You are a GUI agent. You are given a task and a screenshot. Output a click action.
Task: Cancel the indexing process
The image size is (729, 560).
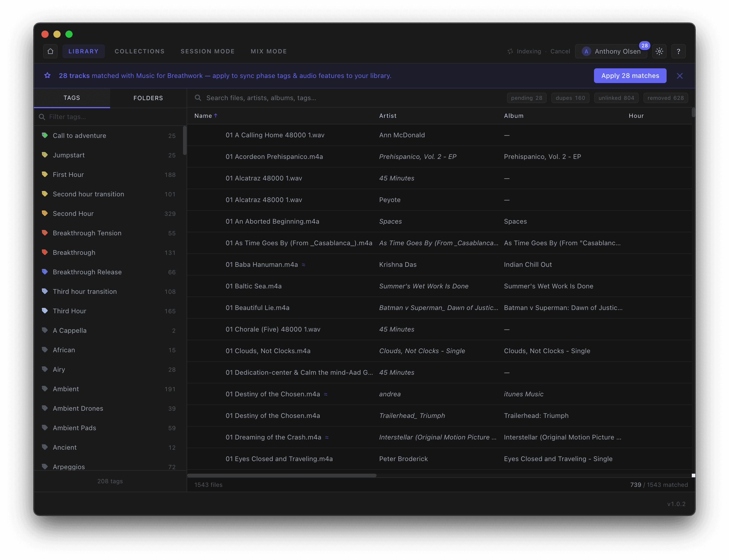click(x=560, y=51)
